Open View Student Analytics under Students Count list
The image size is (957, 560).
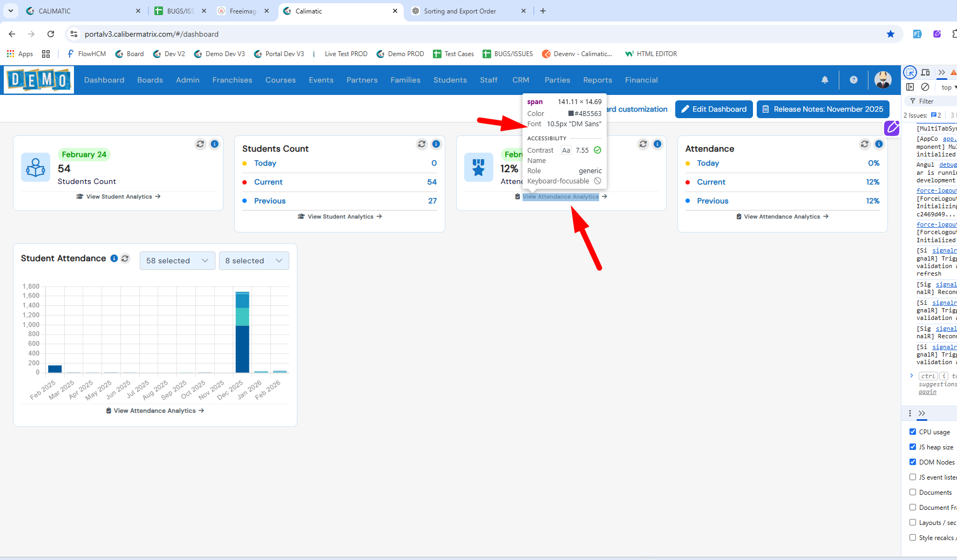click(x=340, y=216)
